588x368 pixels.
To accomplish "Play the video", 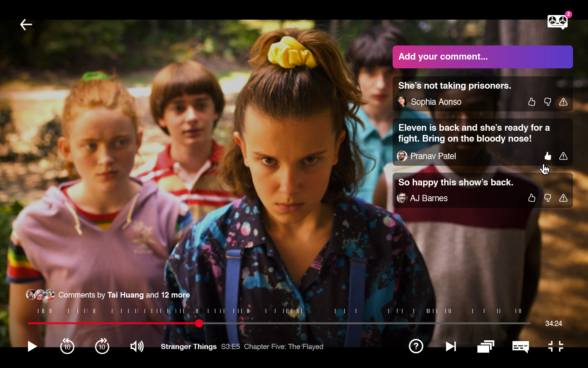I will 32,347.
